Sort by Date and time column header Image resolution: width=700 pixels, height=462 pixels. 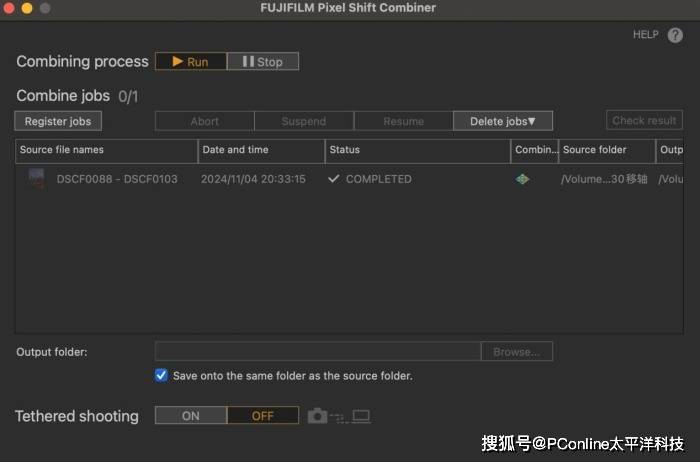[x=261, y=150]
